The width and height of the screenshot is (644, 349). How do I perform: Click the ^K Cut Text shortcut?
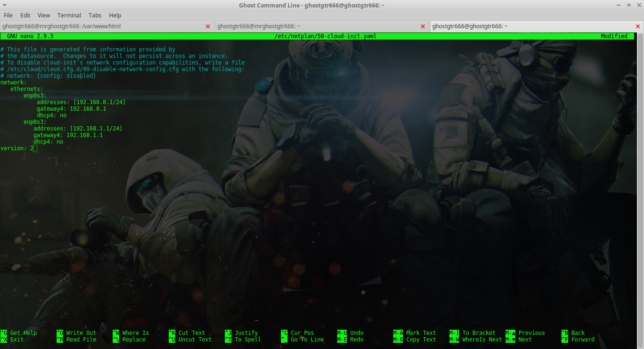[x=187, y=333]
